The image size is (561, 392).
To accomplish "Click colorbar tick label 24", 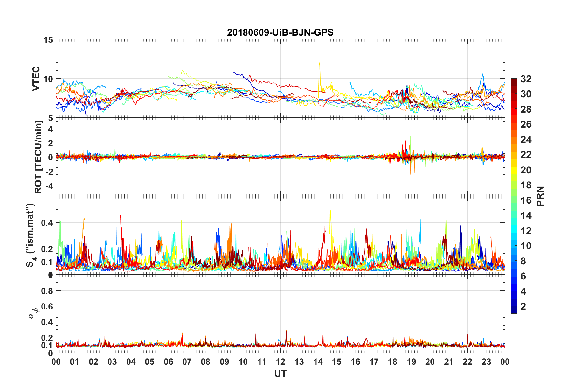I will click(x=526, y=140).
